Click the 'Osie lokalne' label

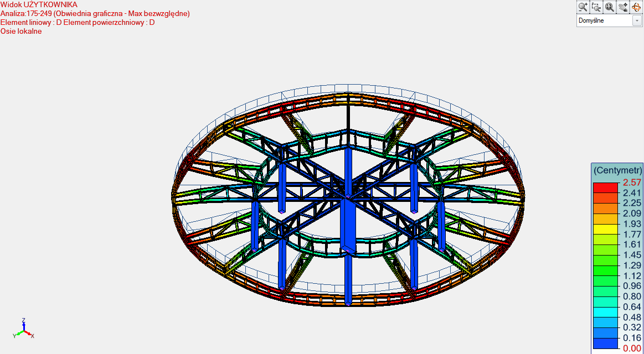[21, 31]
